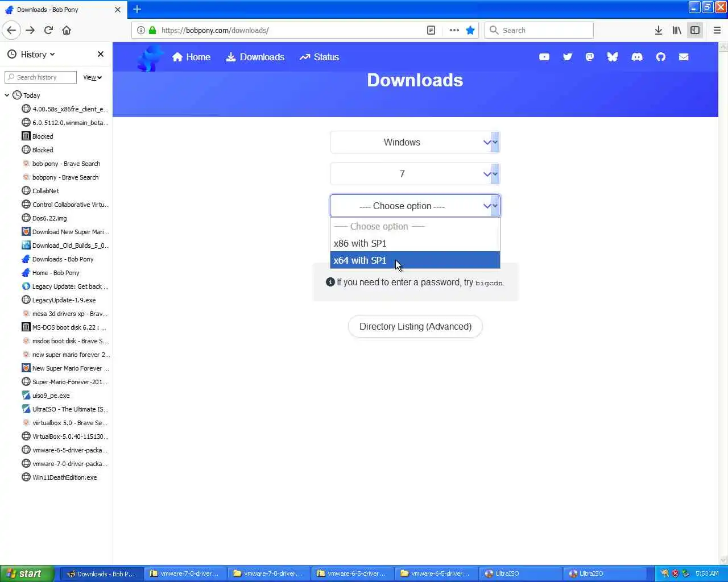Go to Home in site navigation
Image resolution: width=728 pixels, height=582 pixels.
tap(191, 57)
